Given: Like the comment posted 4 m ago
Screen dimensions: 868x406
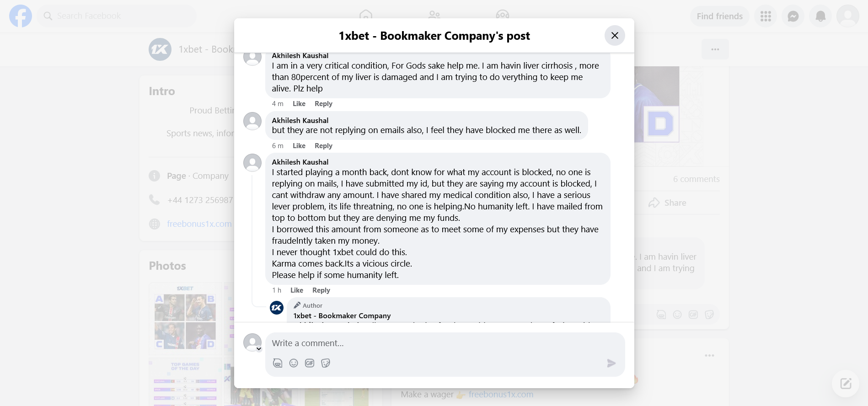Looking at the screenshot, I should pyautogui.click(x=299, y=104).
